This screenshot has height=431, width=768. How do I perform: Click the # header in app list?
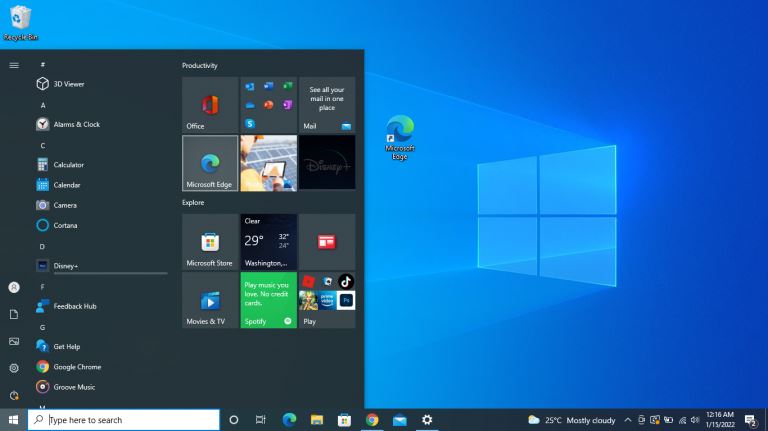43,64
